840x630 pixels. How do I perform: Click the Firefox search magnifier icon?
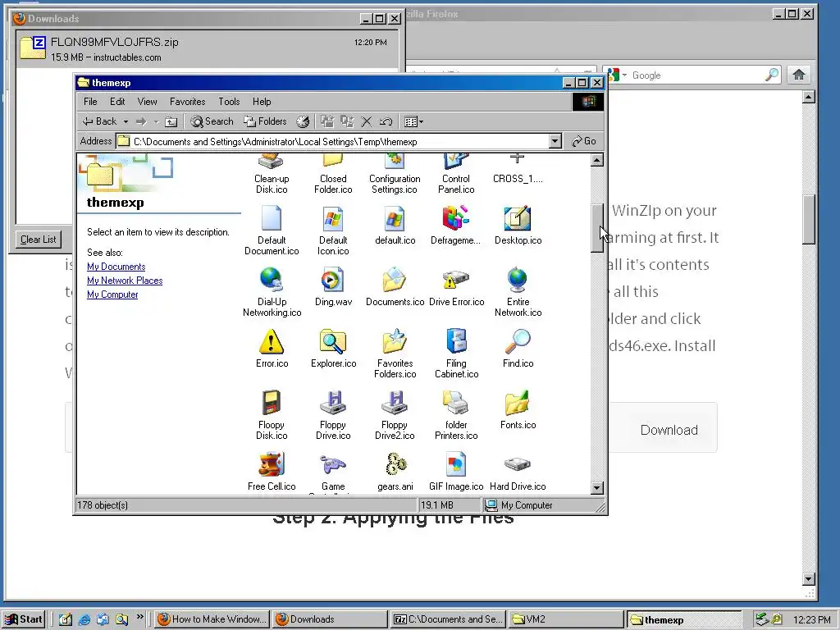(771, 75)
